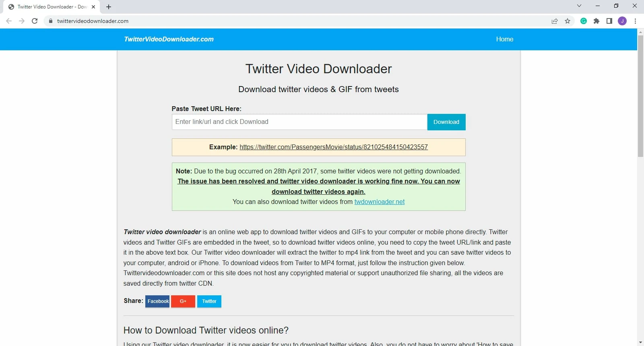Open the Home menu item
Image resolution: width=644 pixels, height=346 pixels.
[x=504, y=39]
